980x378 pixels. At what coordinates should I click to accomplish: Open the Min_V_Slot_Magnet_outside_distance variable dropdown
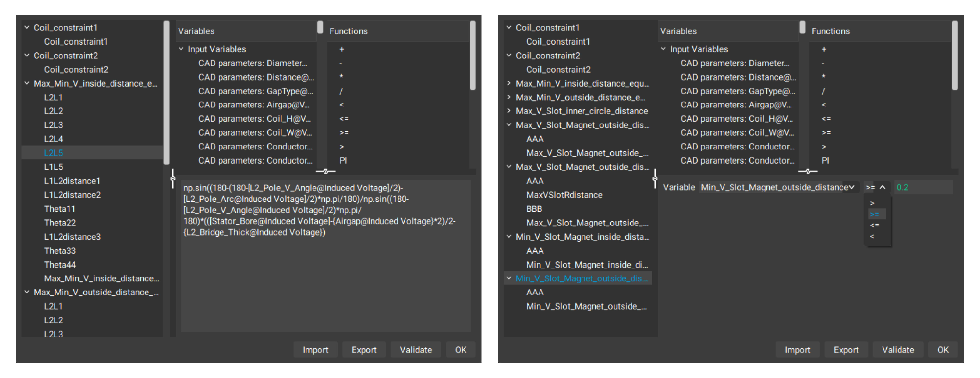pos(851,187)
